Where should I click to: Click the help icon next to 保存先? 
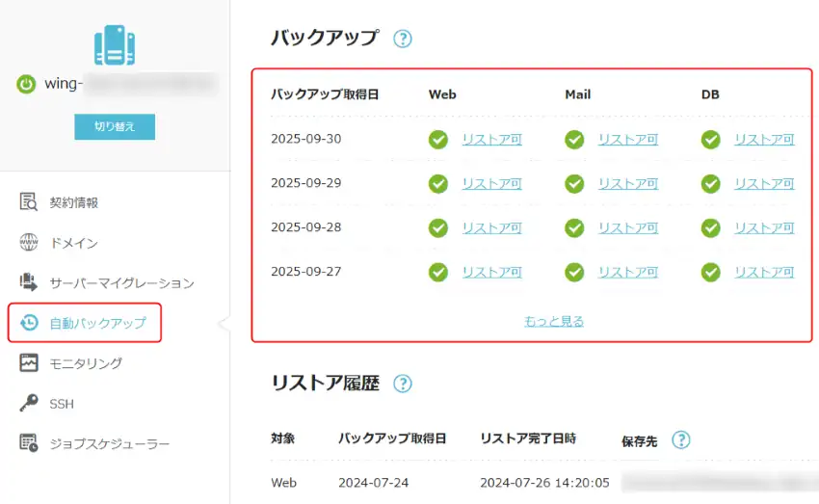(681, 439)
